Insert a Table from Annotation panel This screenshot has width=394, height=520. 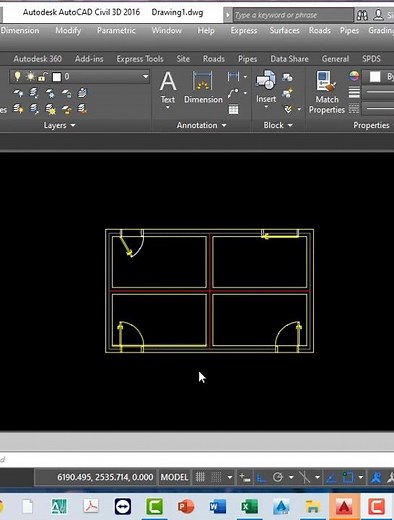pos(233,109)
